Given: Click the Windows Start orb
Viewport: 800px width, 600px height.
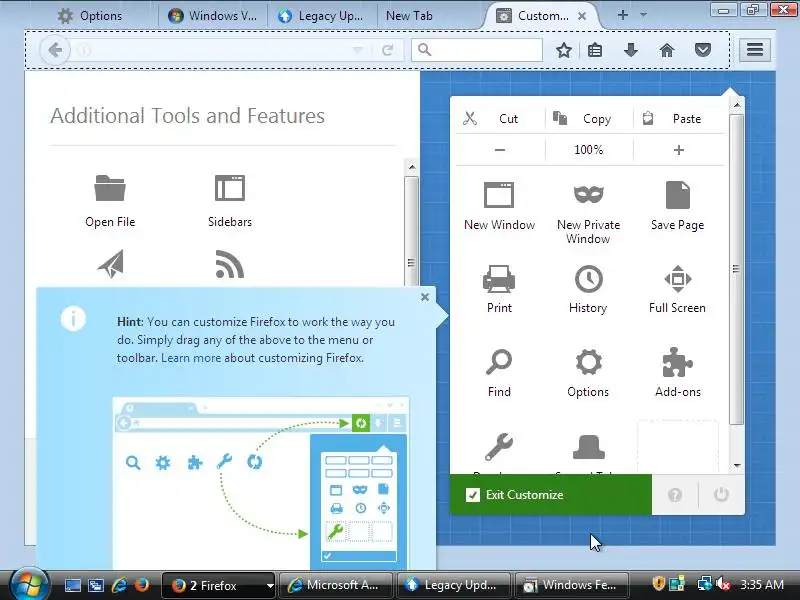Looking at the screenshot, I should [x=28, y=584].
